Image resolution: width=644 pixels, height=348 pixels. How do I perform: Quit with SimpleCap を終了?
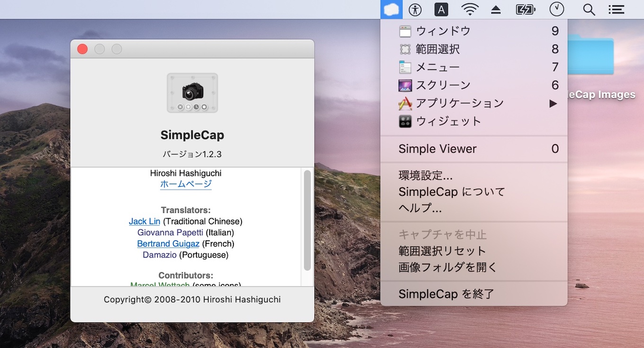[x=474, y=294]
